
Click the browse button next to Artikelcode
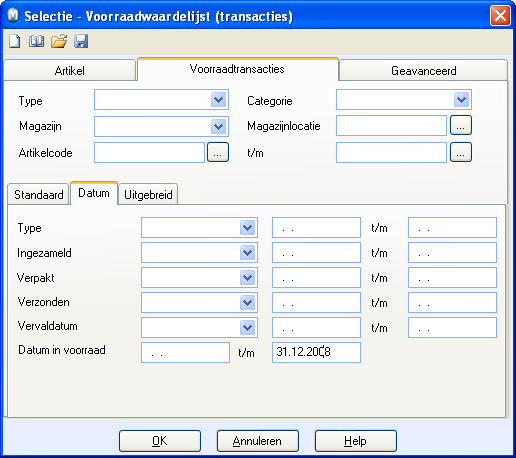218,152
